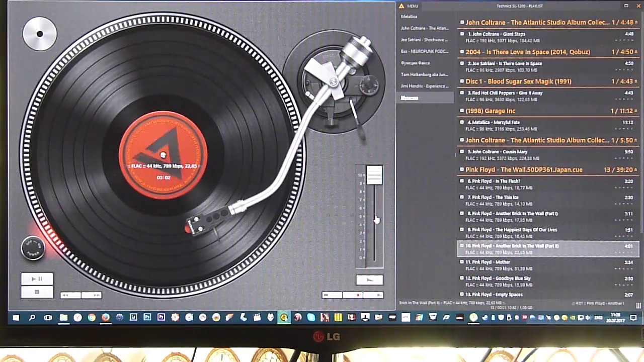Select track 13. Pink Floyd - Empty Spaces
Image resolution: width=644 pixels, height=362 pixels.
coord(548,296)
